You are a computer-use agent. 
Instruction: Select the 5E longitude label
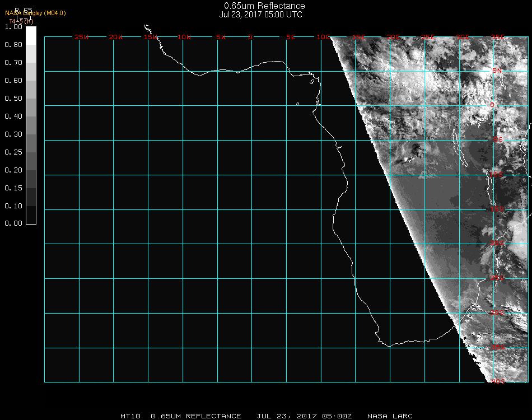coord(291,37)
